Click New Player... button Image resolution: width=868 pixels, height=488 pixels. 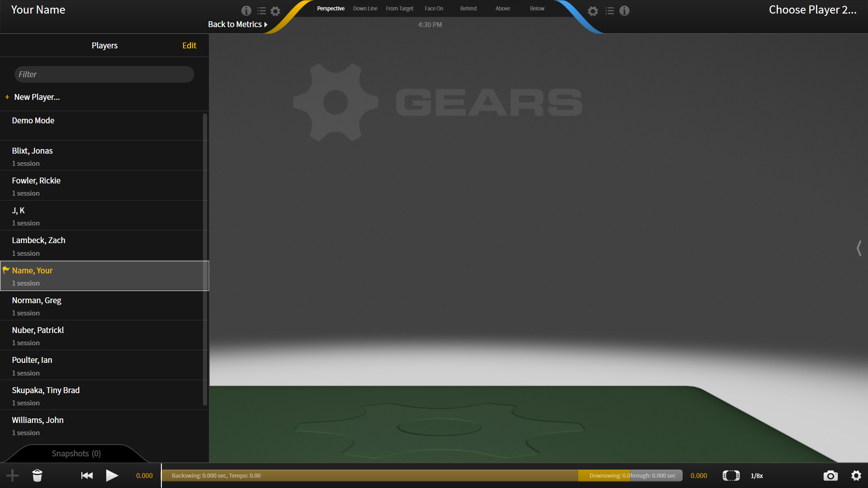(37, 97)
